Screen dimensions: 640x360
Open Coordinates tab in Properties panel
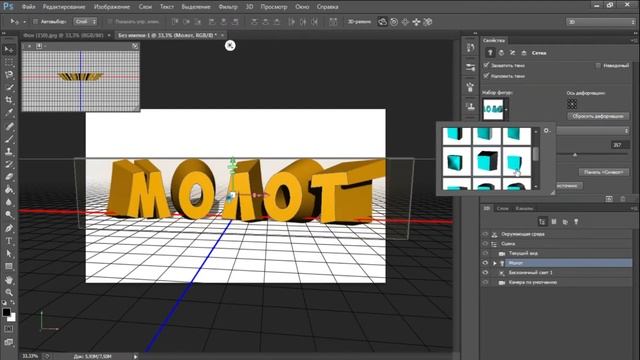(524, 53)
